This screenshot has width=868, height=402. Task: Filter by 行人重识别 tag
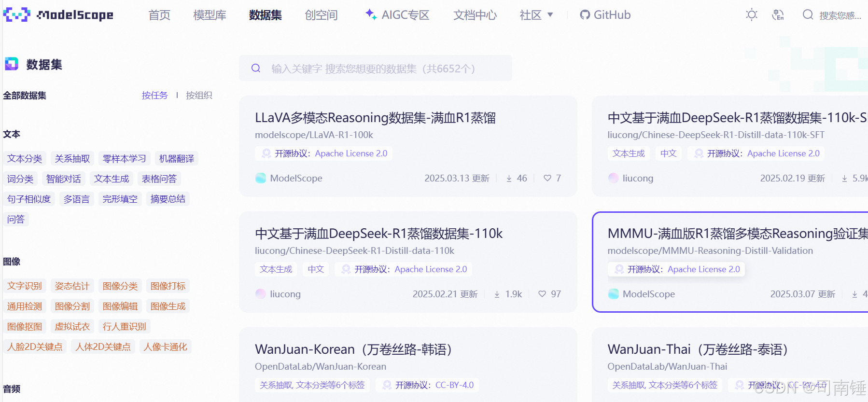coord(125,327)
